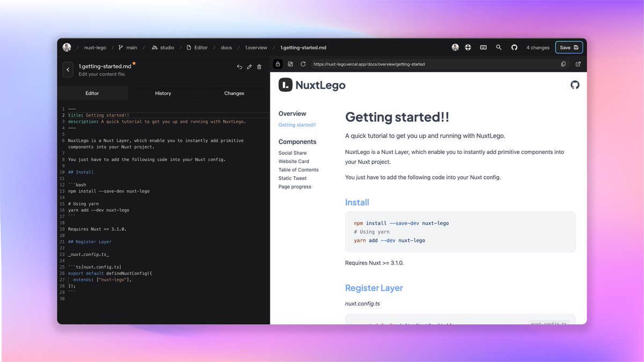Switch to the Editor tab
The width and height of the screenshot is (644, 362).
(x=92, y=93)
